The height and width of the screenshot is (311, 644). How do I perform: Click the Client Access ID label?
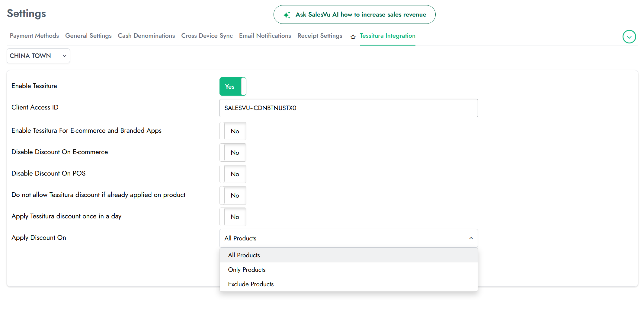35,107
